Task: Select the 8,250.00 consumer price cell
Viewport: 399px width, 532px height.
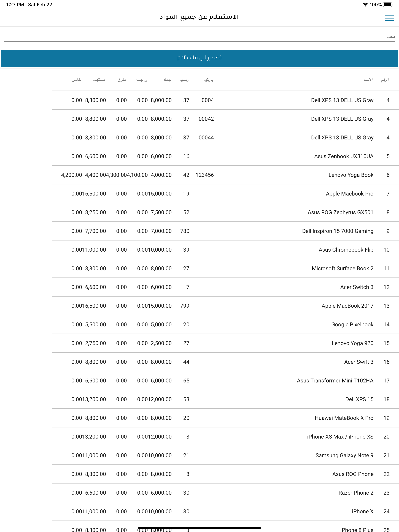Action: (x=95, y=212)
